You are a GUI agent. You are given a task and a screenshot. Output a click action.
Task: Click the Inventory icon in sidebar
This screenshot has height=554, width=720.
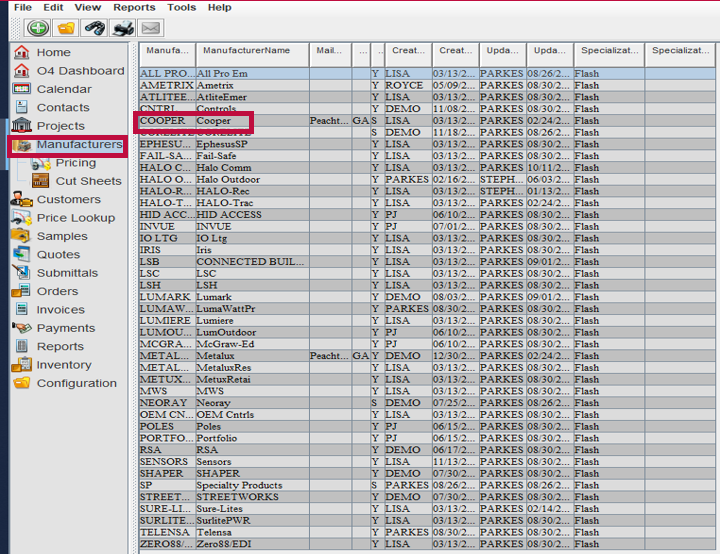pos(22,364)
